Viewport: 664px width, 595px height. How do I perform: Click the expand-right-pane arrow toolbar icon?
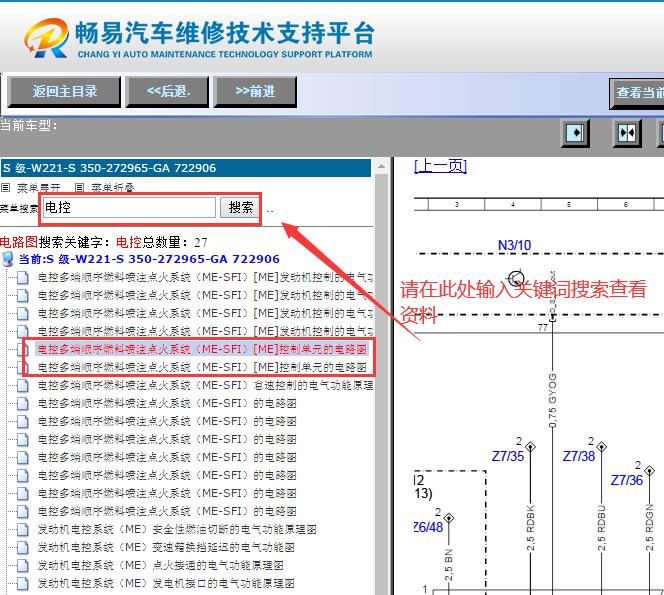tap(575, 133)
